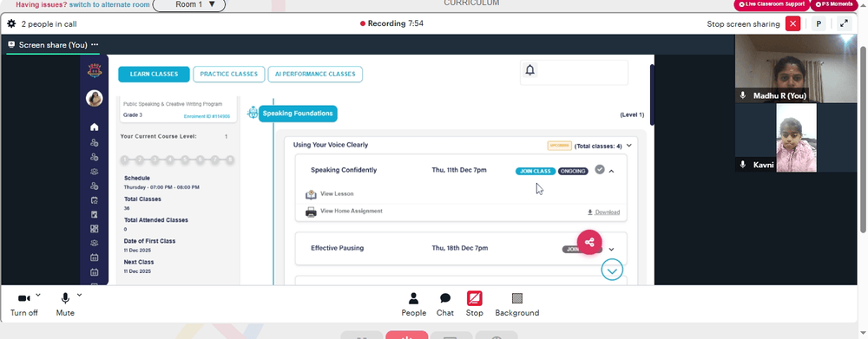Click the red stop screen sharing X button
868x339 pixels.
792,23
